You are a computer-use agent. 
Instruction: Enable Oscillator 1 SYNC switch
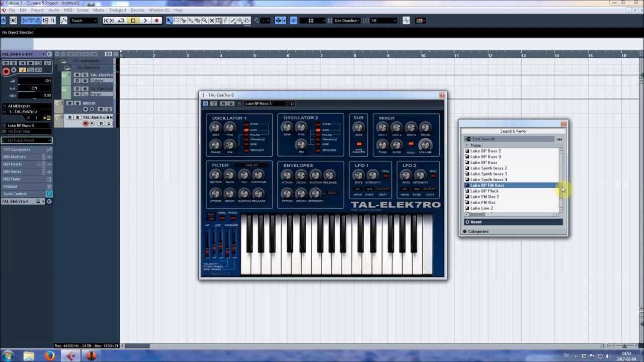click(247, 124)
